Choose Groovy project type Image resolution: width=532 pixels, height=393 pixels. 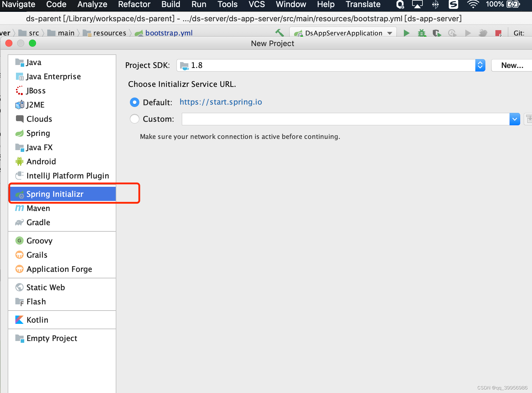[x=62, y=241]
